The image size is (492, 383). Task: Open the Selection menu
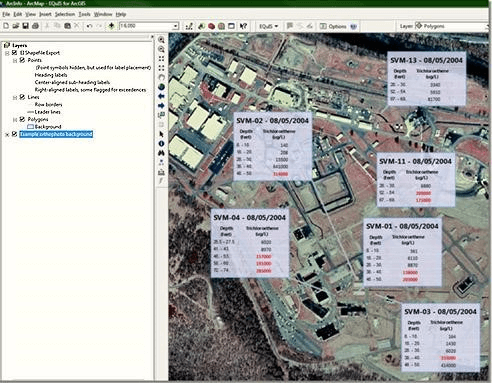tap(65, 14)
